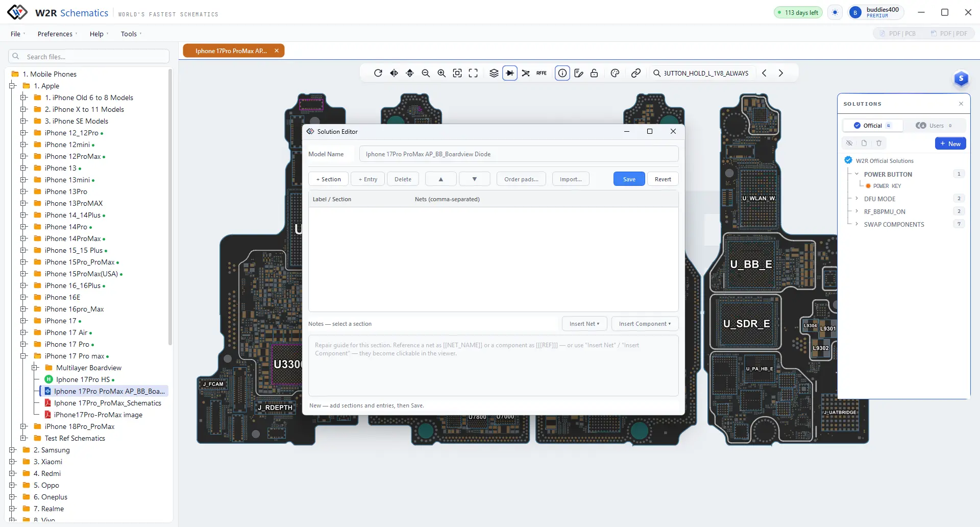Open the edit notes pencil icon

pyautogui.click(x=578, y=73)
